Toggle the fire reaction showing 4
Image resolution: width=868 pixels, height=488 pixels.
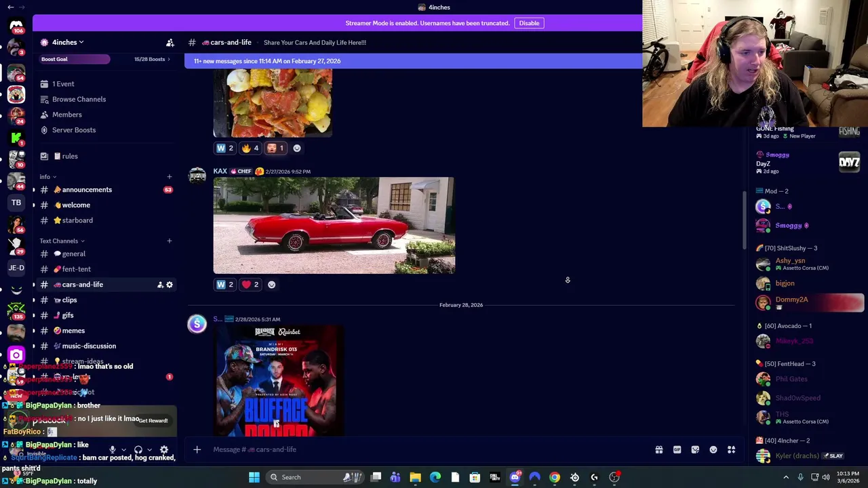pyautogui.click(x=250, y=148)
